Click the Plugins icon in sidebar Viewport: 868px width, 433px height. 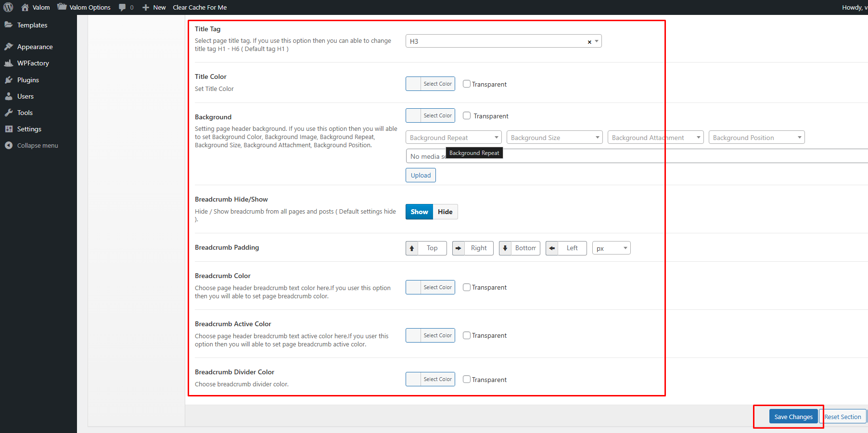tap(9, 80)
